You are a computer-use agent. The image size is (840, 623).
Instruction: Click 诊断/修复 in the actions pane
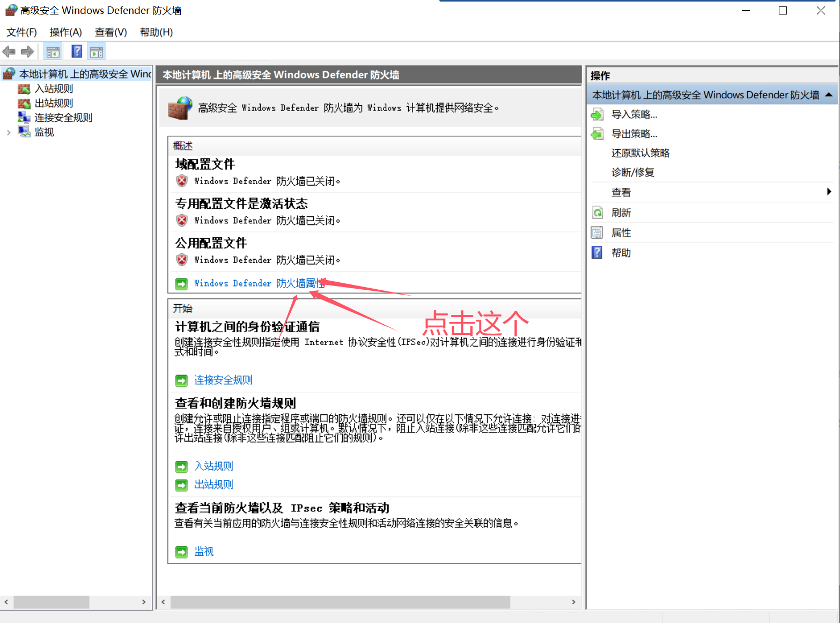633,172
